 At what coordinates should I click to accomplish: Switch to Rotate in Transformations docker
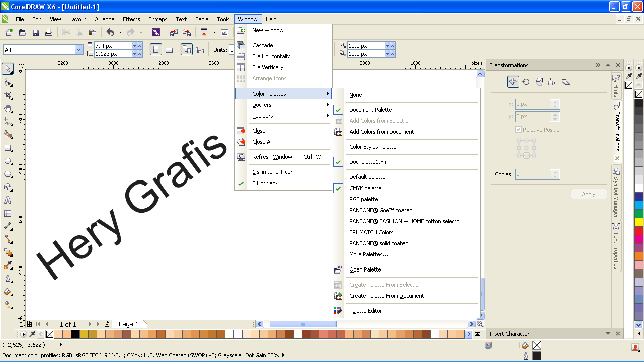tap(526, 82)
